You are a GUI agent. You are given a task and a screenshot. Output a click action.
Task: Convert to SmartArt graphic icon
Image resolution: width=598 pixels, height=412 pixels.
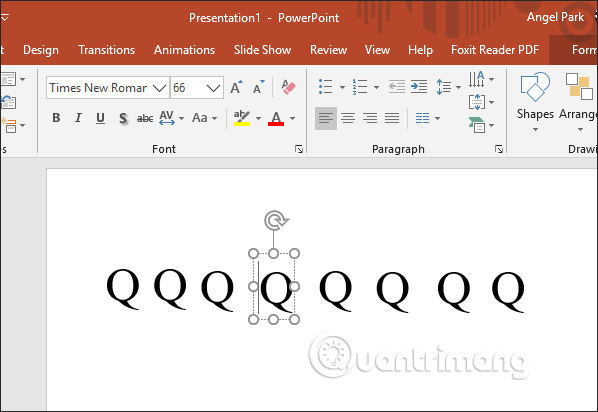coord(477,125)
